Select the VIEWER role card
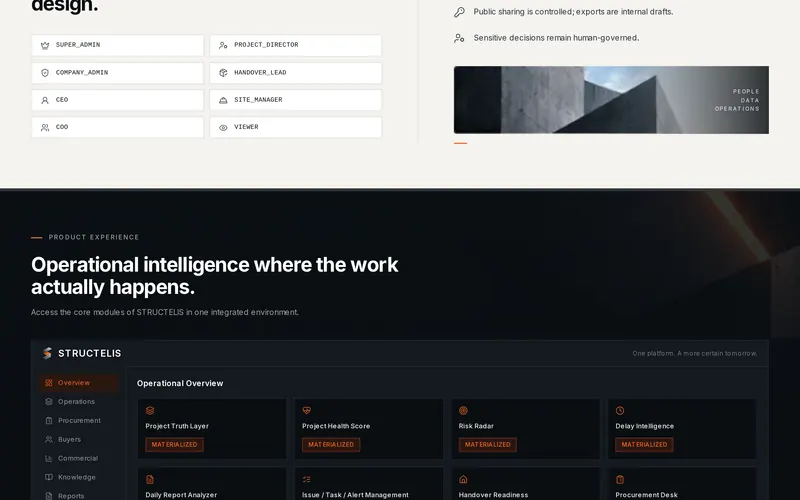The image size is (800, 500). [x=295, y=128]
